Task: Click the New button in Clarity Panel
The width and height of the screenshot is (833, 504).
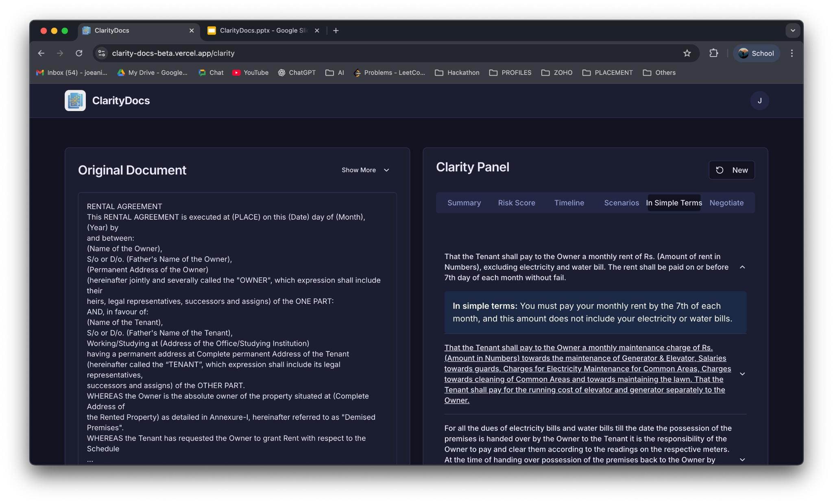Action: point(732,170)
